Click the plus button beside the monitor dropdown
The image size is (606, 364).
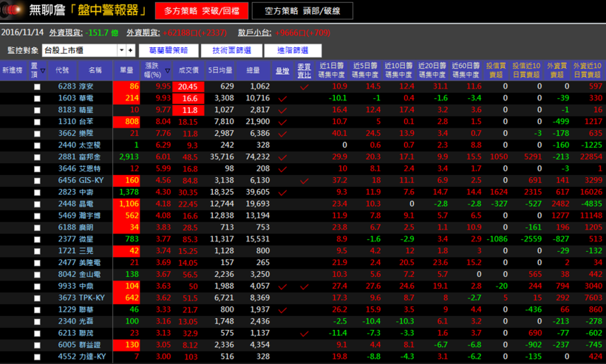click(x=131, y=50)
